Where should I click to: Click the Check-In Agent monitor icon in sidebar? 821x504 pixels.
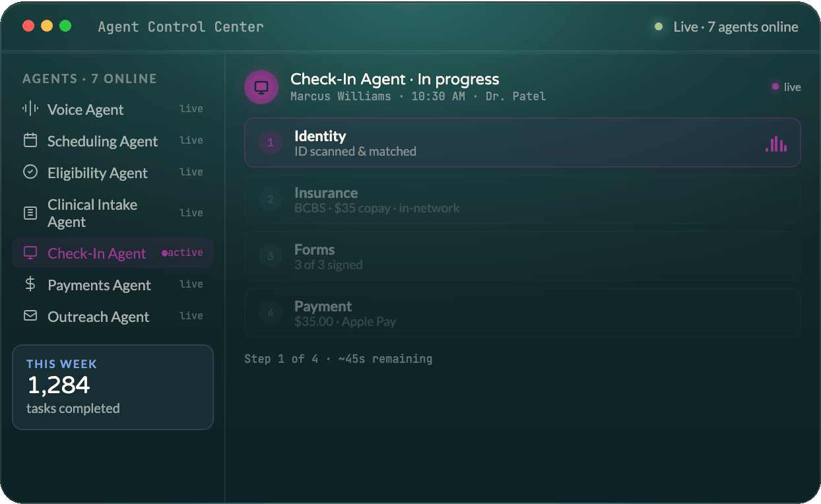point(30,253)
